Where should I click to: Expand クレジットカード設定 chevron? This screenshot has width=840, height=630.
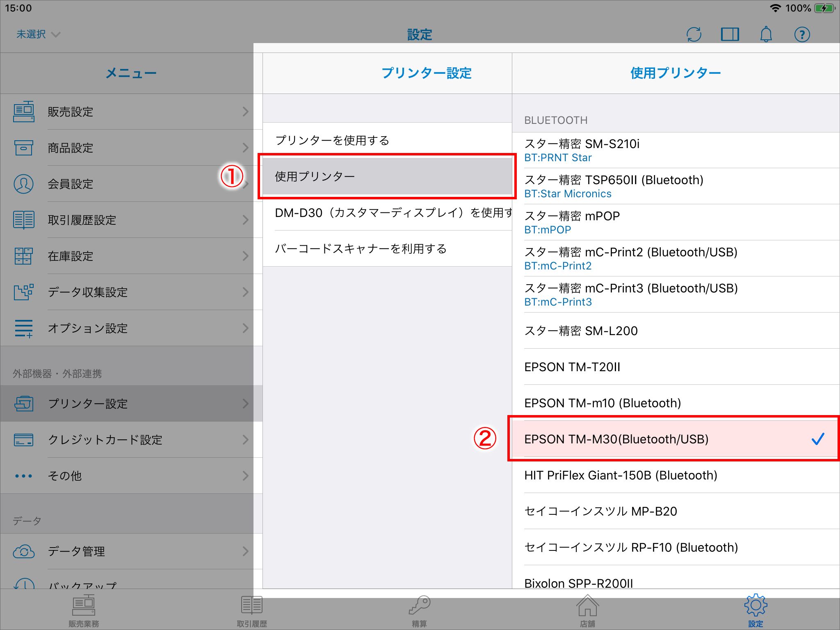245,440
